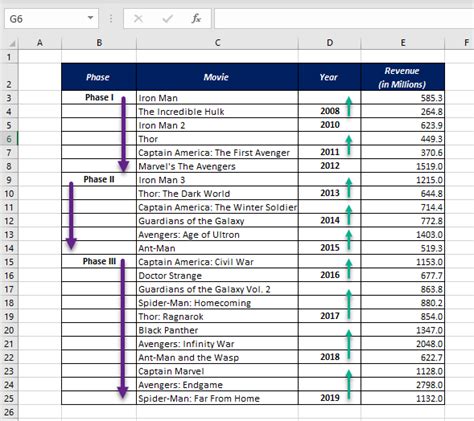
Task: Select Marvel's The Avengers cell
Action: (217, 166)
